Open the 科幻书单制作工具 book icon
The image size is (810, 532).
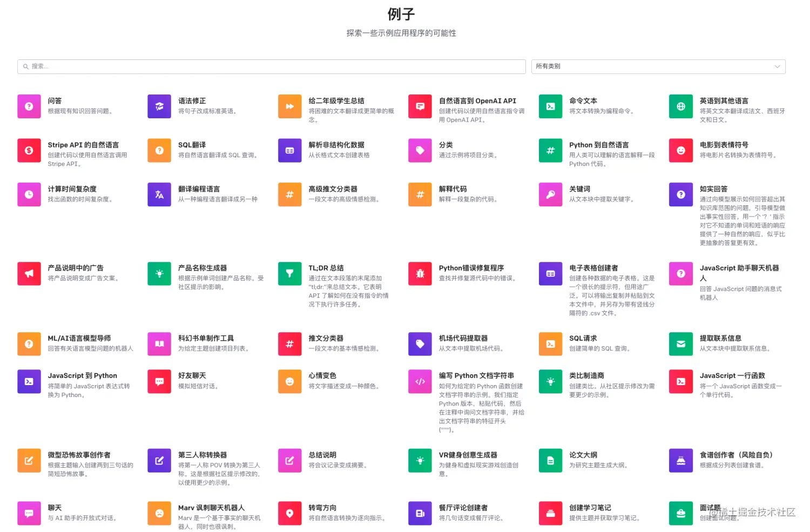[159, 344]
